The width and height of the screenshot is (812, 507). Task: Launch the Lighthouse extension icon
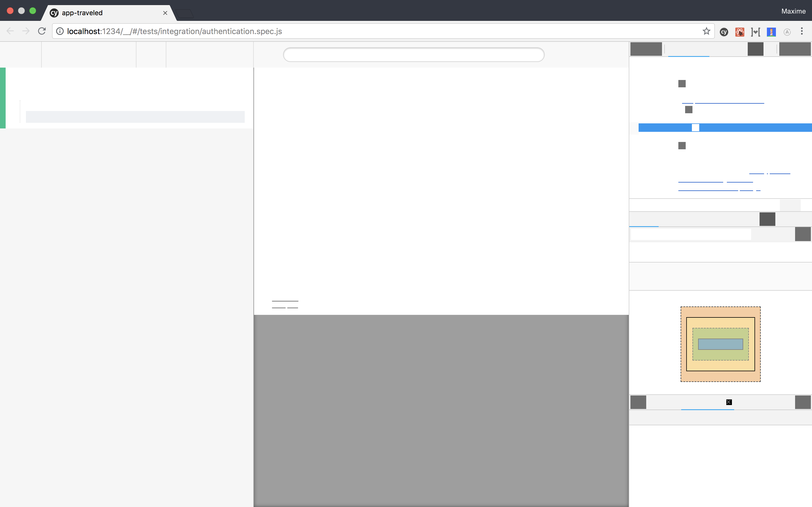[771, 32]
